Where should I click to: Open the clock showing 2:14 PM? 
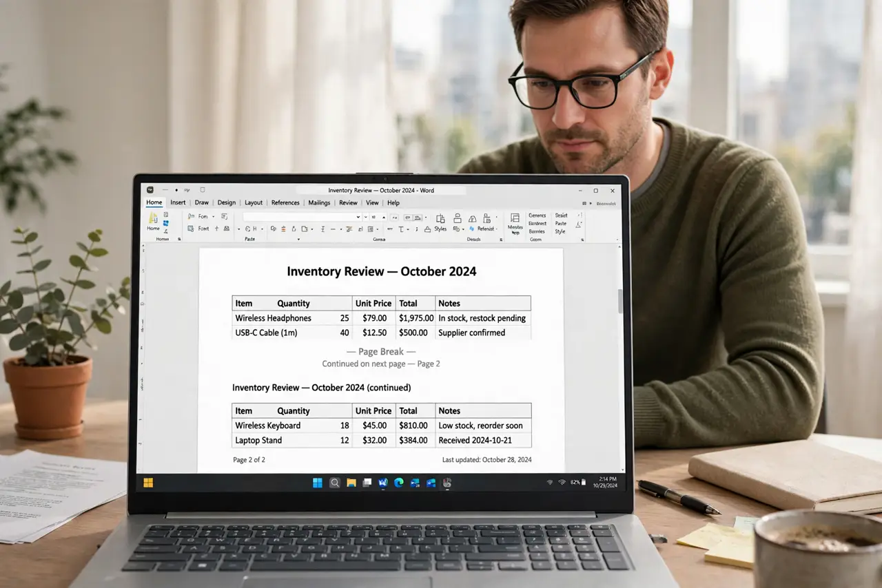605,482
